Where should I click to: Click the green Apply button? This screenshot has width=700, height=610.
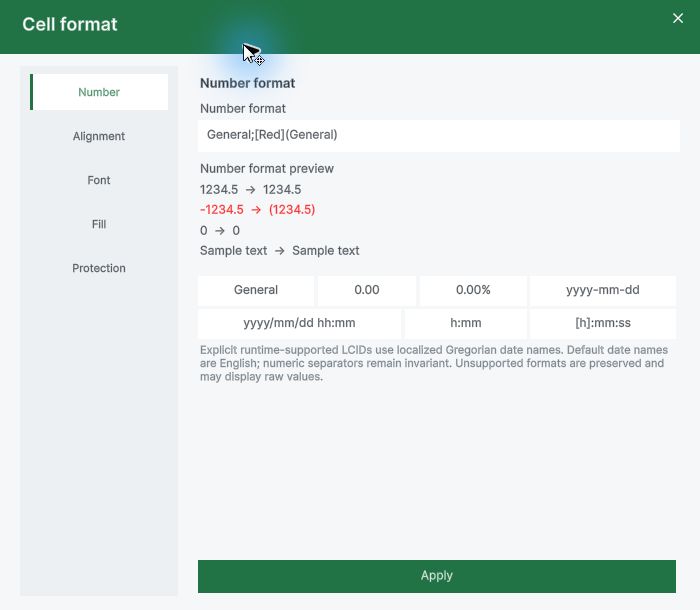[437, 576]
